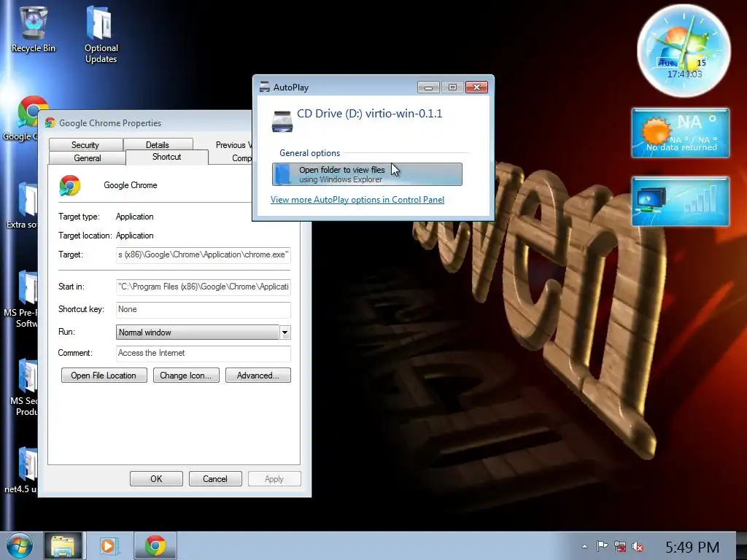The width and height of the screenshot is (747, 560).
Task: Click the Open File Location button
Action: pos(104,376)
